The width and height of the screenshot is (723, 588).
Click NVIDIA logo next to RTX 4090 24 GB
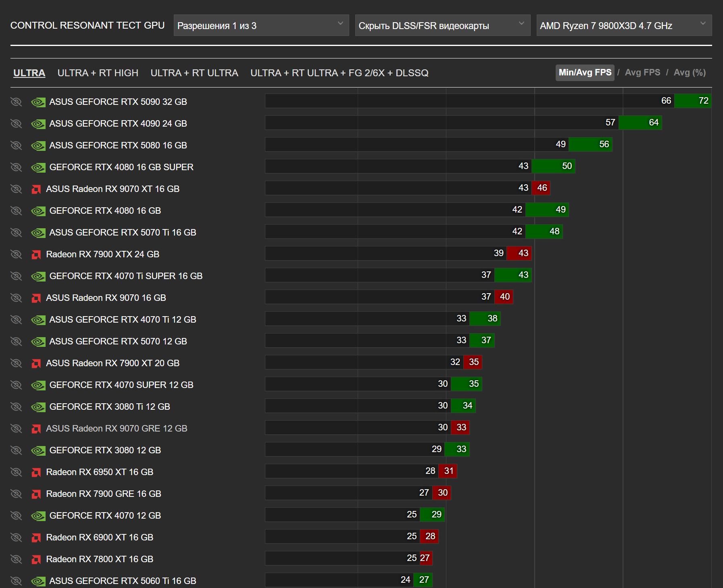pyautogui.click(x=38, y=124)
